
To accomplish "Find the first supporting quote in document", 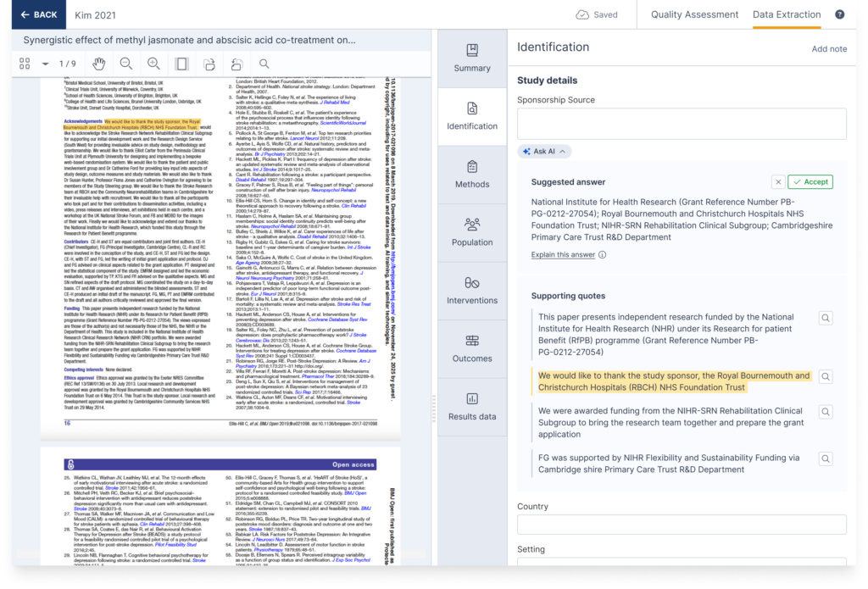I will 825,318.
